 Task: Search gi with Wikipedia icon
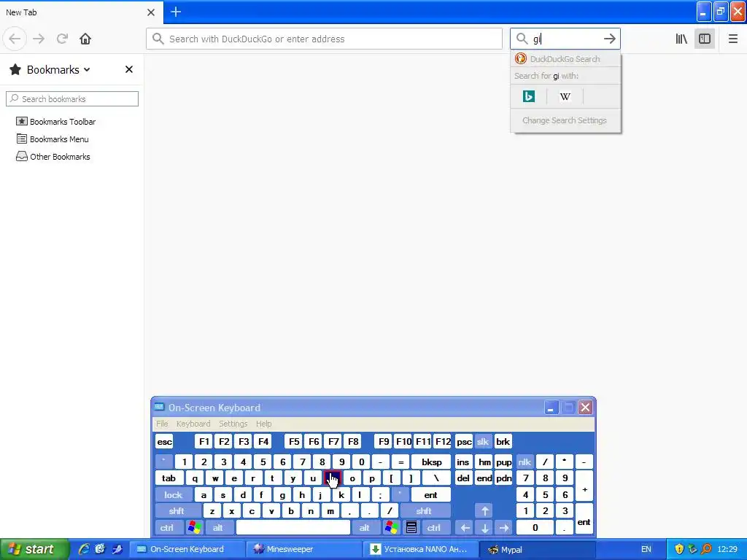point(565,97)
